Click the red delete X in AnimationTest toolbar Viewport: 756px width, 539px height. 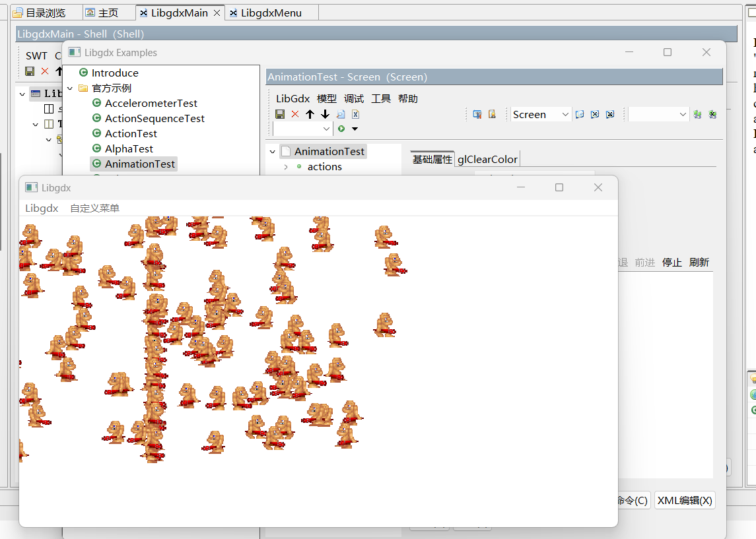tap(295, 114)
